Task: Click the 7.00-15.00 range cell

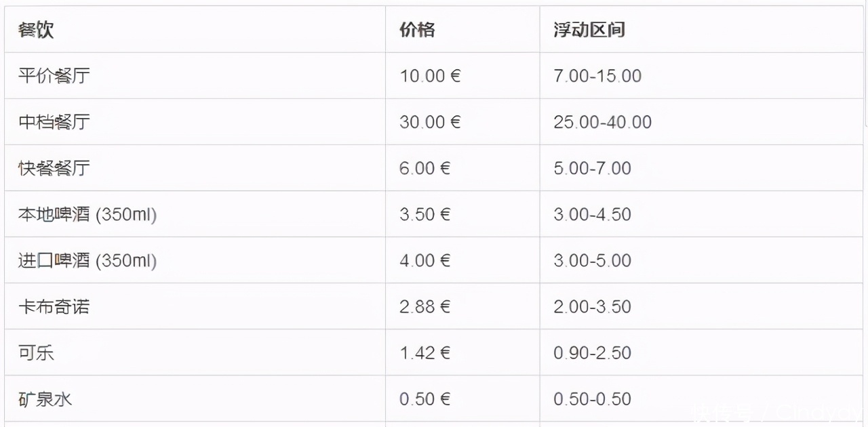Action: [x=597, y=76]
